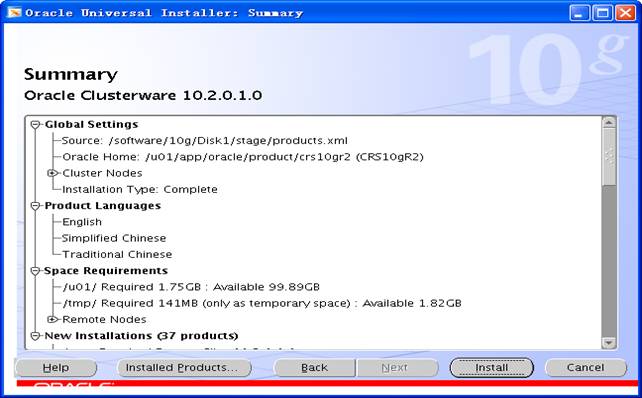Select the Oracle Home crs10gr2 row
Screen dimensions: 642x398
243,157
